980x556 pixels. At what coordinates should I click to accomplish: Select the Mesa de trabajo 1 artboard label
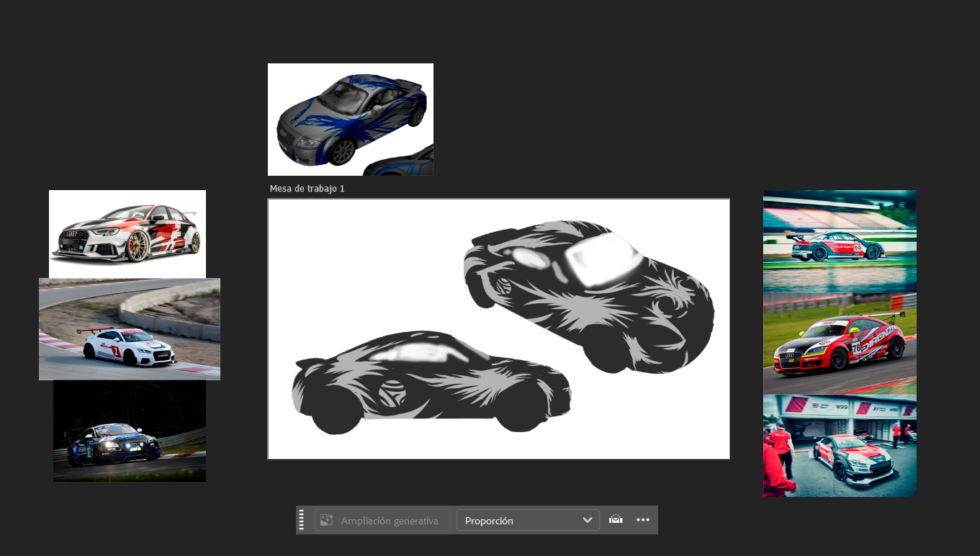(307, 189)
